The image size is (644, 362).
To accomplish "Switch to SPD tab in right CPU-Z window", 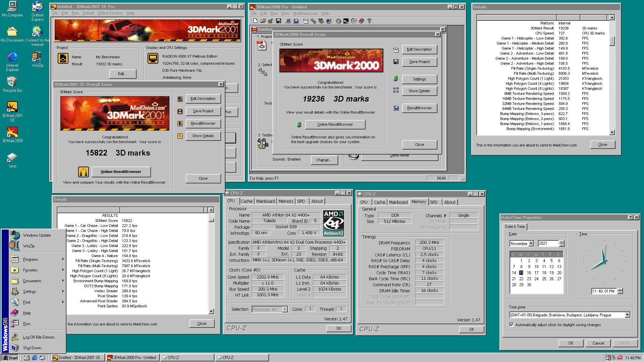I will point(434,202).
